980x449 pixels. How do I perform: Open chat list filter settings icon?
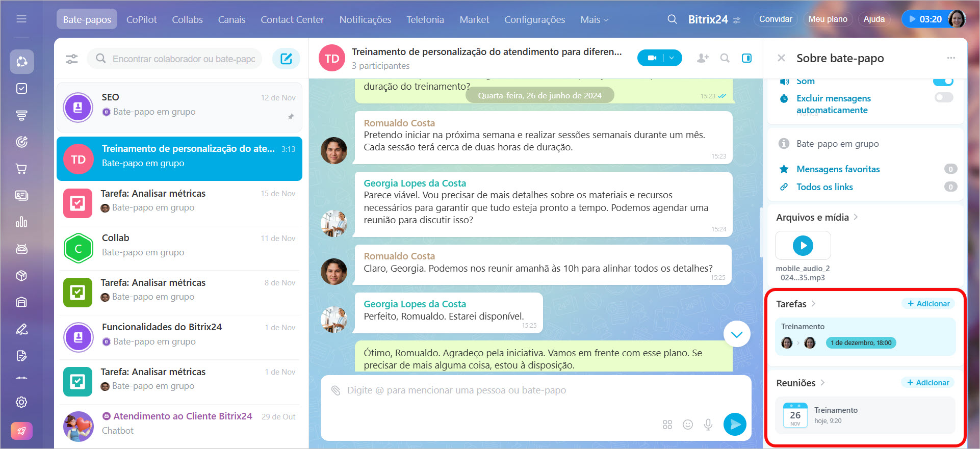pyautogui.click(x=72, y=59)
